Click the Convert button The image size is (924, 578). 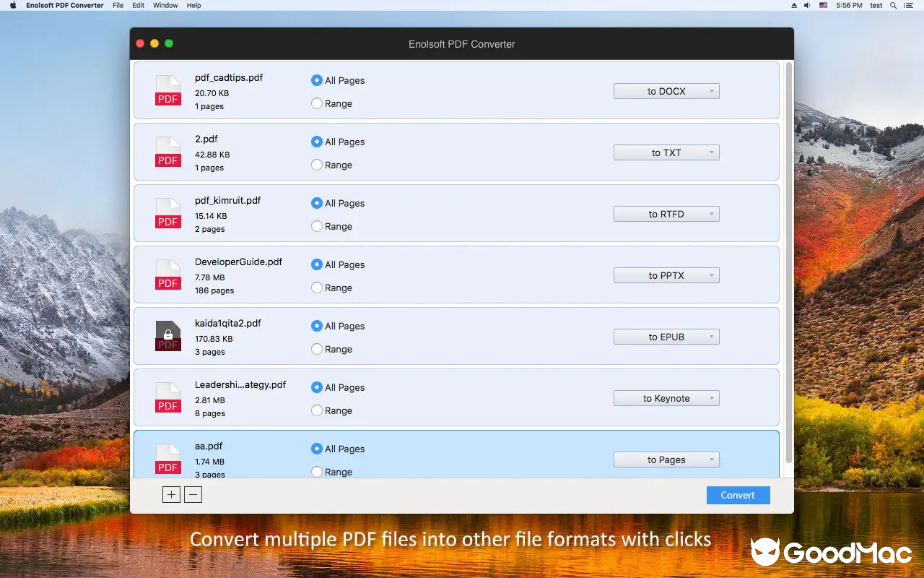(x=738, y=495)
